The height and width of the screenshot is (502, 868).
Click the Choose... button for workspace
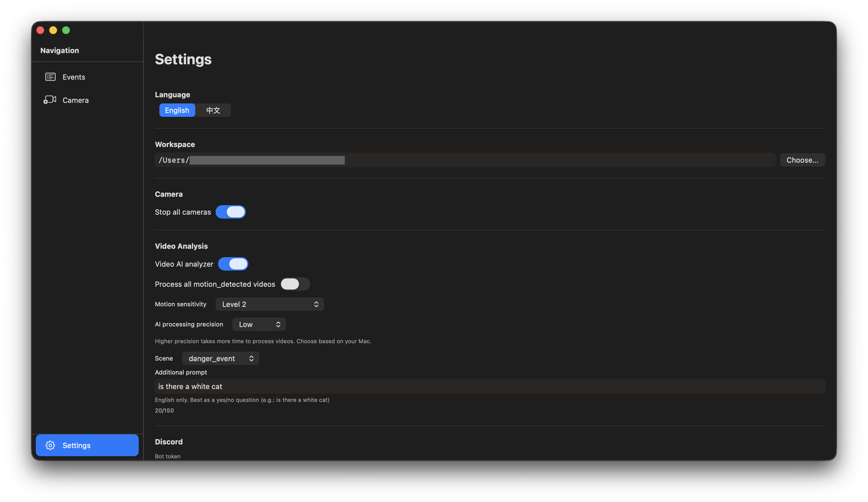tap(803, 160)
